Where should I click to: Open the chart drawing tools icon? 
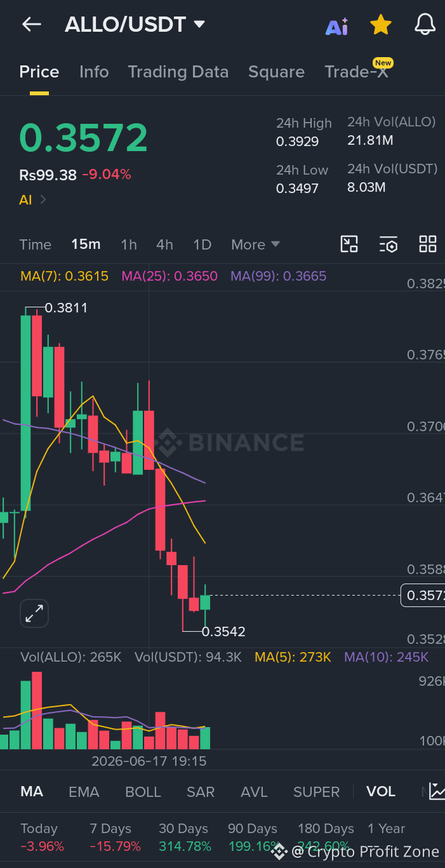349,244
